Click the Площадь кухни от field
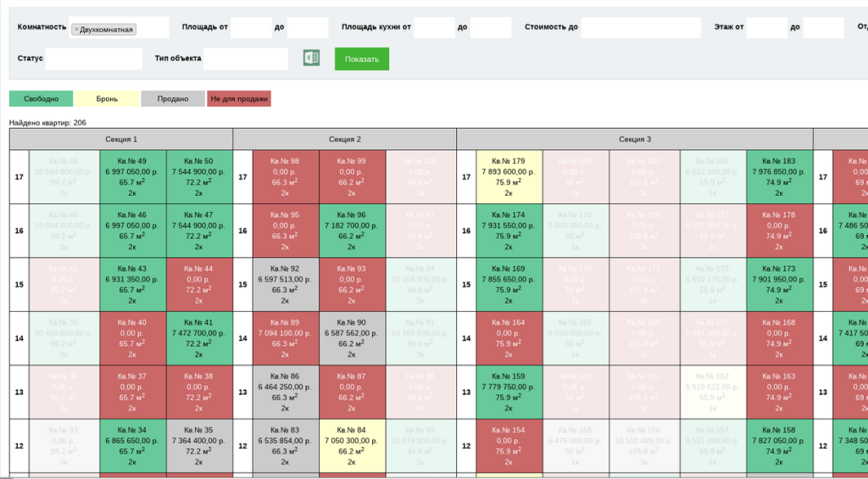The height and width of the screenshot is (479, 868). 435,28
